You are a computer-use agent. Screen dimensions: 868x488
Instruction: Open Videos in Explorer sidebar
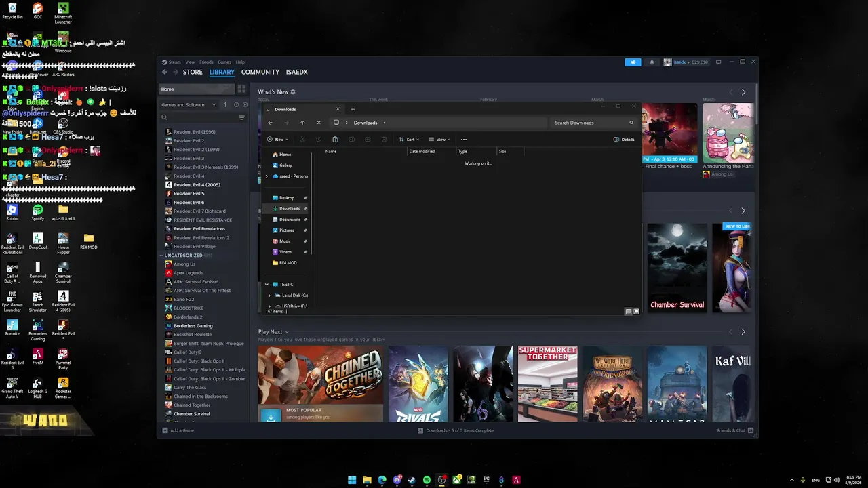point(282,252)
